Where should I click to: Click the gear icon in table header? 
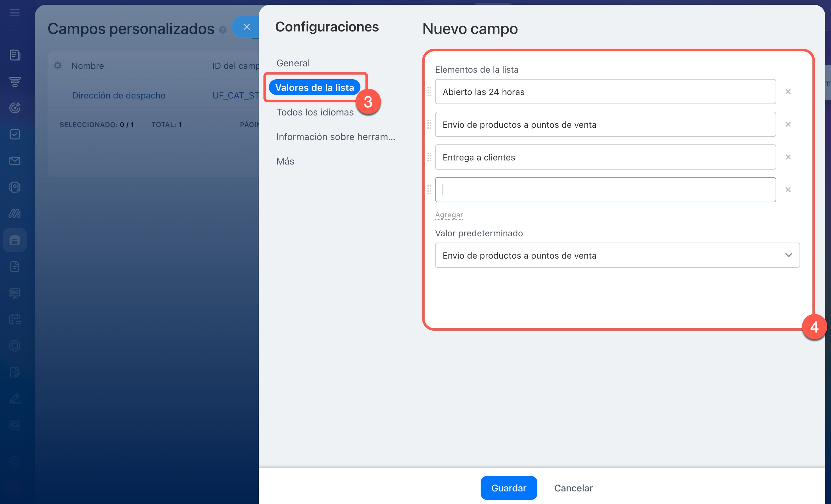click(58, 65)
